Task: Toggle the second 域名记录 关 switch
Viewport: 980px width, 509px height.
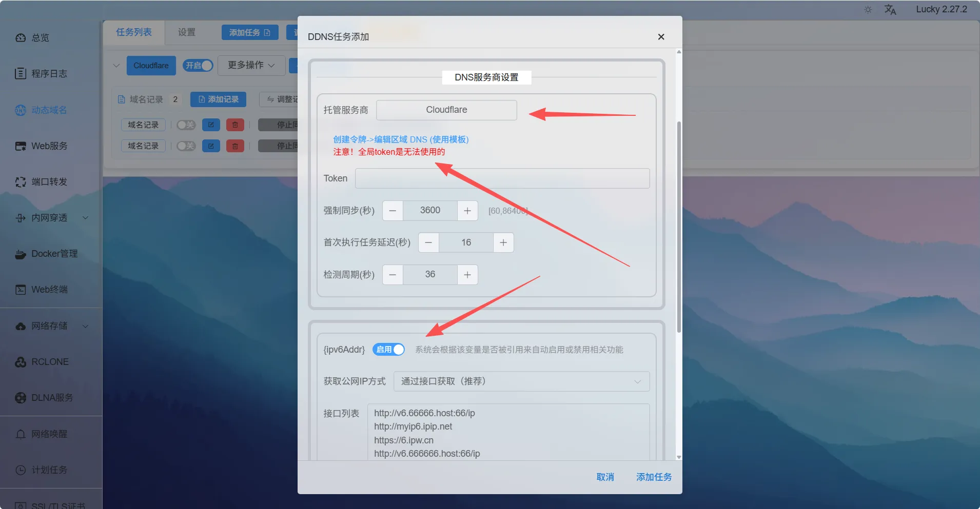Action: pos(186,146)
